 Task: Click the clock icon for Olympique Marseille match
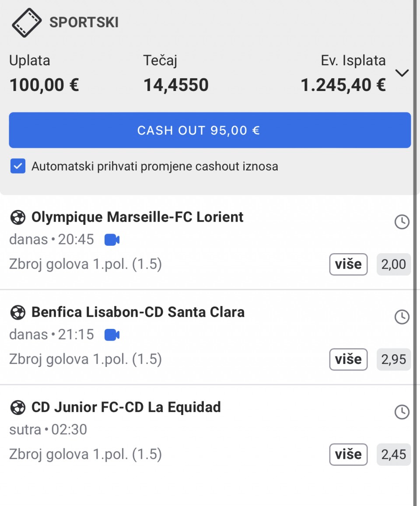point(402,222)
